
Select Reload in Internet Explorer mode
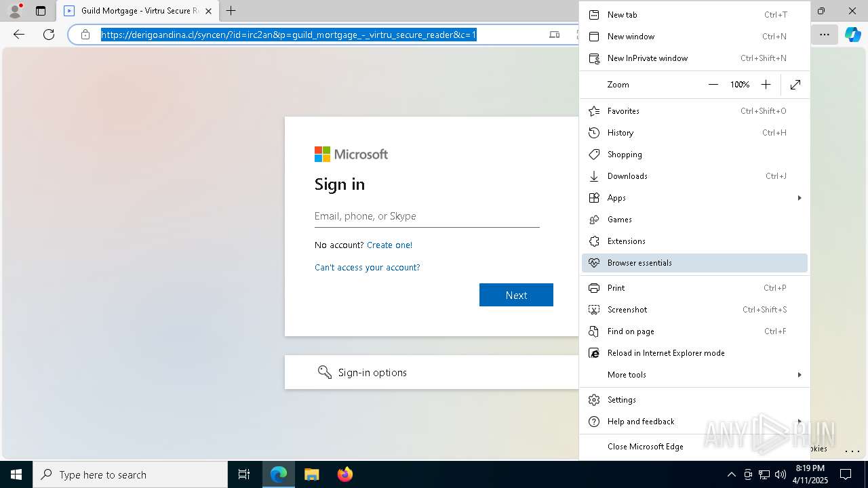(694, 353)
